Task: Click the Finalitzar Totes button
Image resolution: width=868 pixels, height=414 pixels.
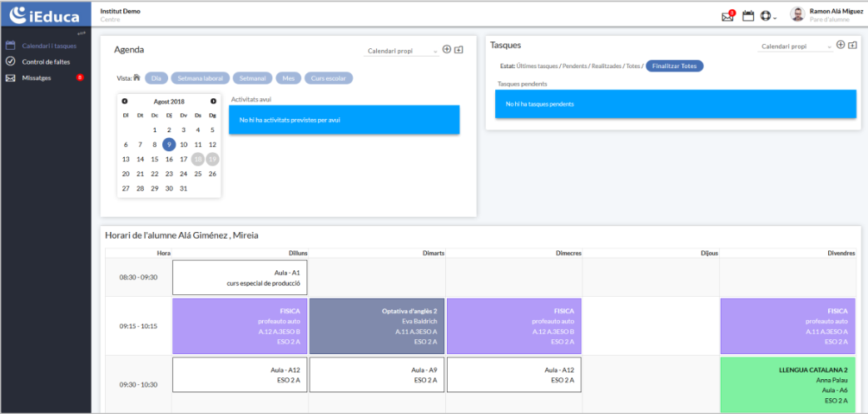Action: (674, 66)
